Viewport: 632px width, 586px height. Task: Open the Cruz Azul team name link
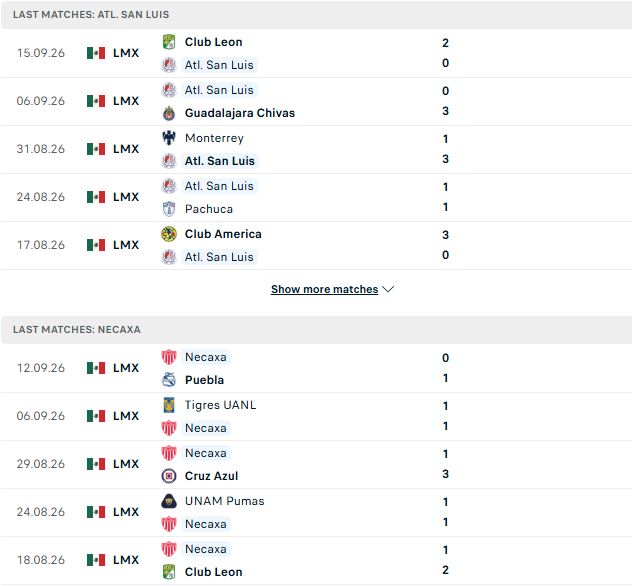tap(211, 476)
